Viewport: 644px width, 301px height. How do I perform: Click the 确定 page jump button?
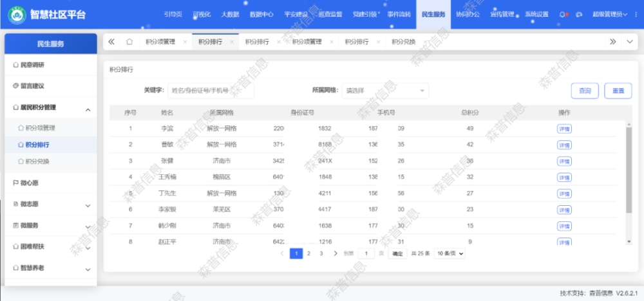(397, 253)
